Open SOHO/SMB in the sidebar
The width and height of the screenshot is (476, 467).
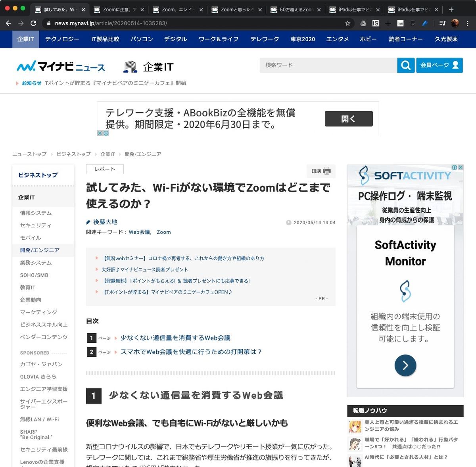click(34, 275)
